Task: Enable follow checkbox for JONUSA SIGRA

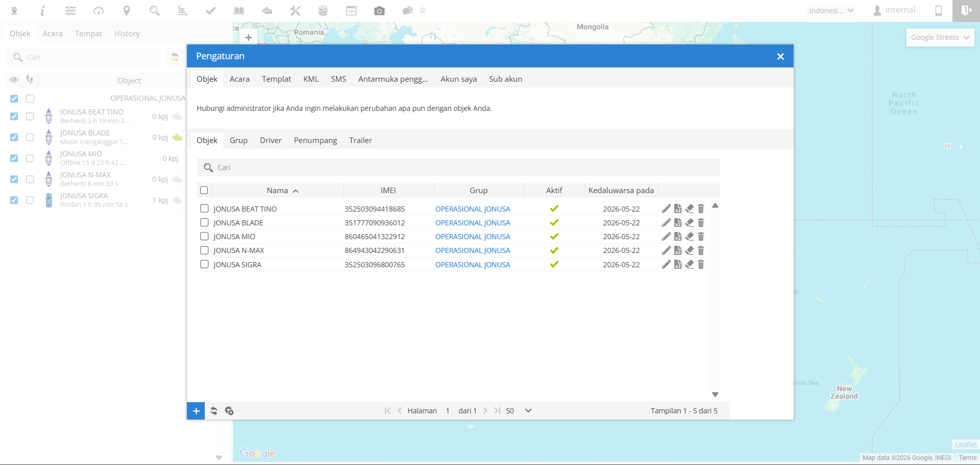Action: 30,200
